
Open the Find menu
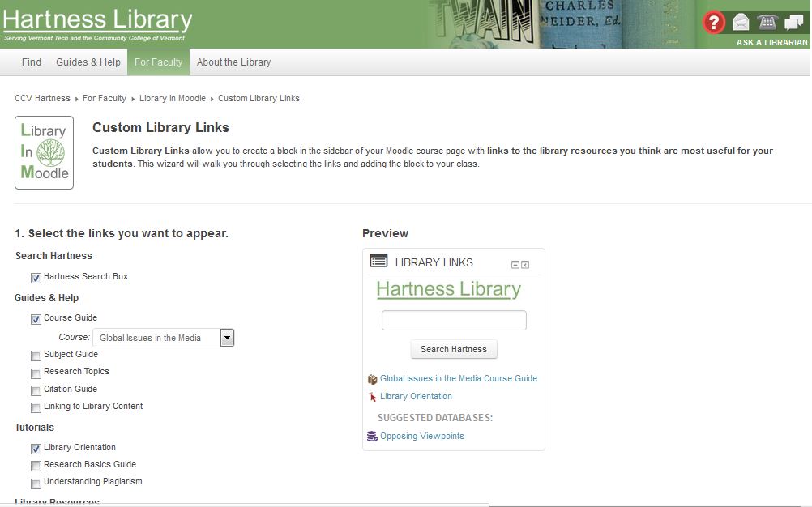coord(32,62)
